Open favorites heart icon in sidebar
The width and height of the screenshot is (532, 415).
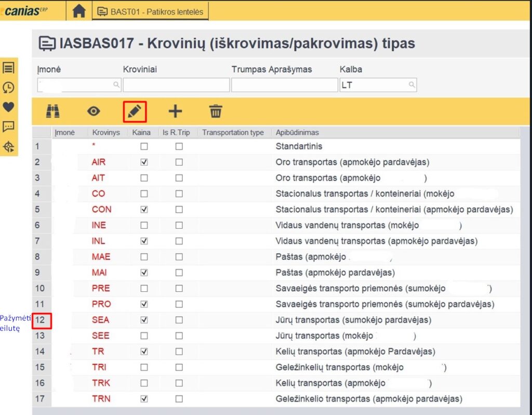(x=9, y=107)
